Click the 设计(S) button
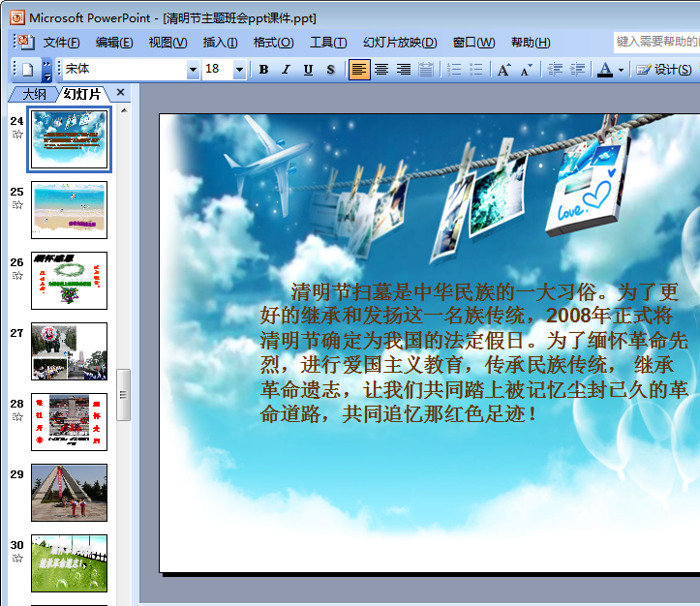 (x=664, y=70)
